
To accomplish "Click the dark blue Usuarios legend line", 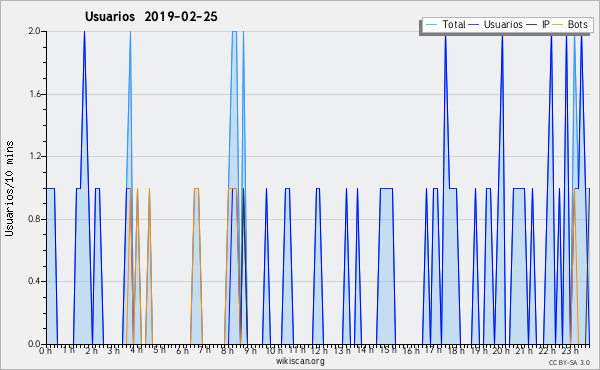I will pyautogui.click(x=474, y=25).
